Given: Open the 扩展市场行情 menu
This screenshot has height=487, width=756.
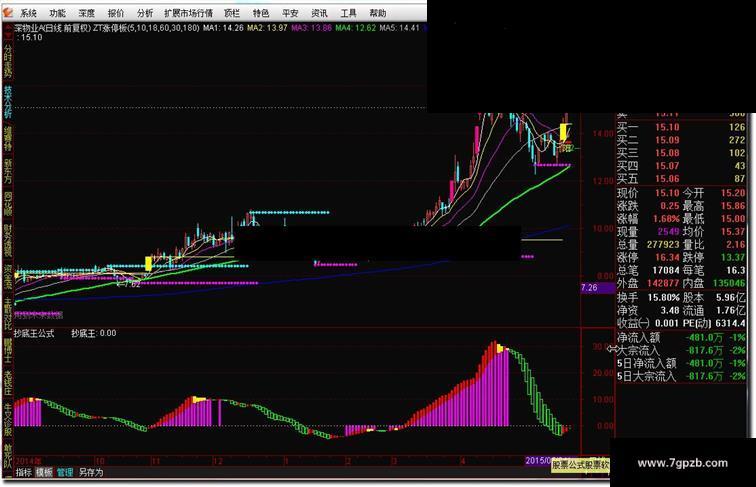Looking at the screenshot, I should (189, 13).
